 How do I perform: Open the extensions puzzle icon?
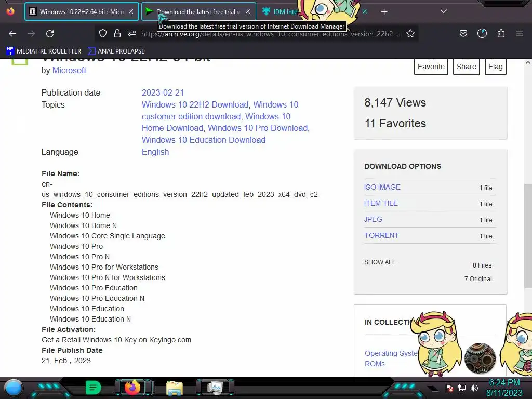click(501, 33)
